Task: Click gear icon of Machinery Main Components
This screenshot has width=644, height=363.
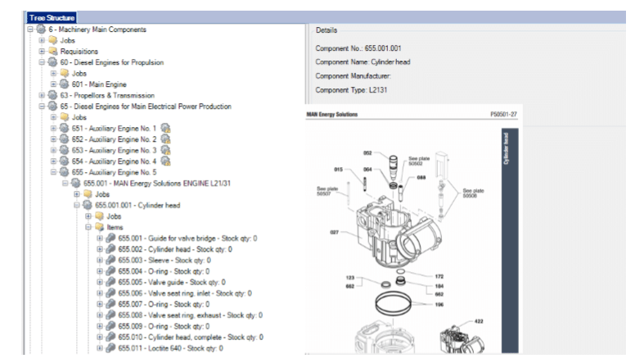Action: tap(41, 29)
